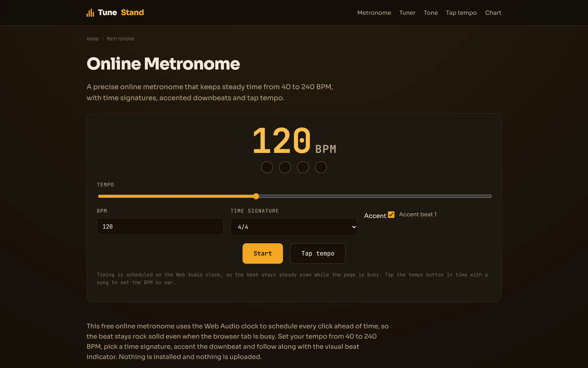588x368 pixels.
Task: Click the TEMPO label
Action: click(105, 185)
